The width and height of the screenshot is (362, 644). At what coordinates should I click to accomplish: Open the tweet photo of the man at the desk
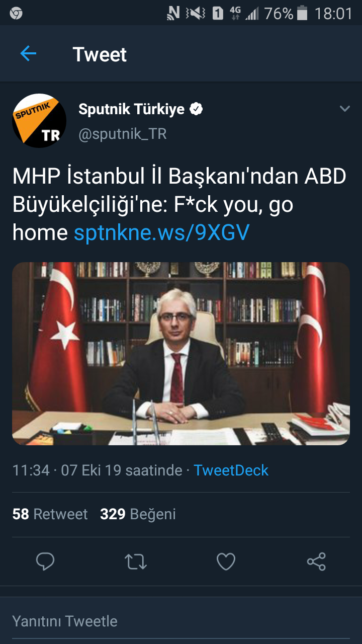tap(181, 354)
